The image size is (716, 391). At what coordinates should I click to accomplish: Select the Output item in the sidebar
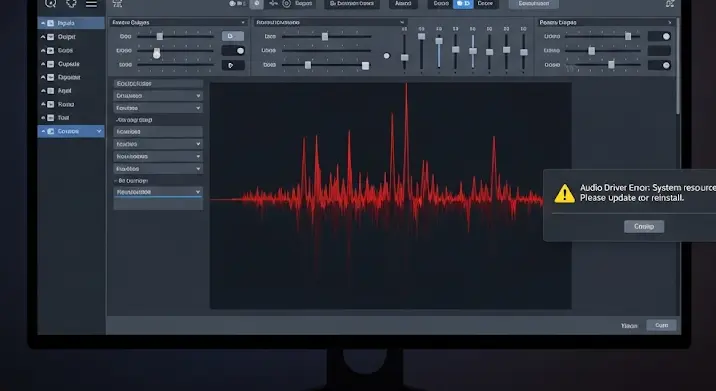coord(67,37)
